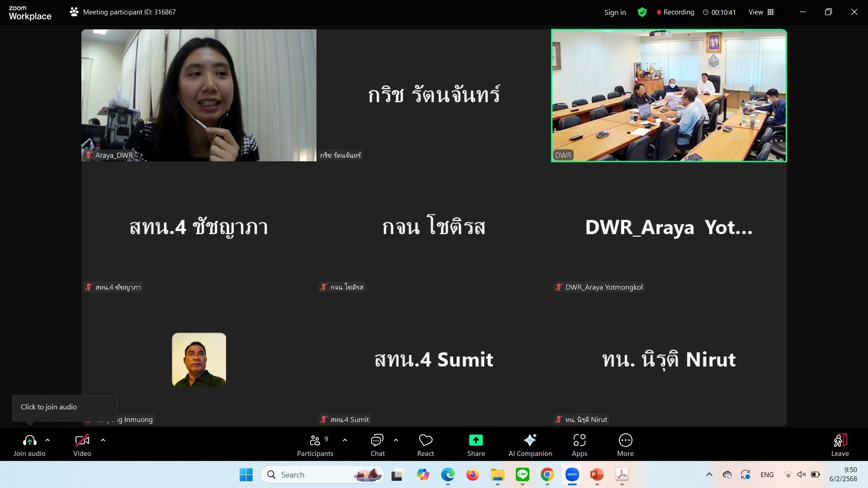Open the View layout menu
Screen dimensions: 868x488
[x=761, y=12]
